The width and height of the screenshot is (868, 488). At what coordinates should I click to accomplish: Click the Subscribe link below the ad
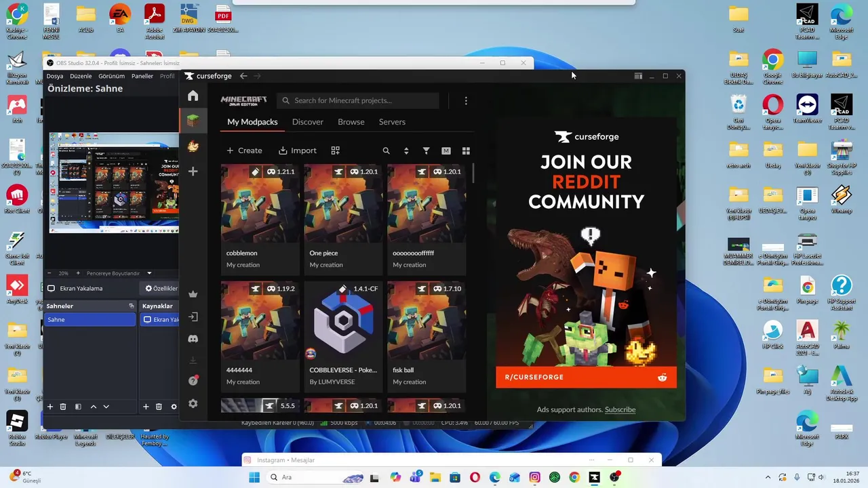coord(620,409)
